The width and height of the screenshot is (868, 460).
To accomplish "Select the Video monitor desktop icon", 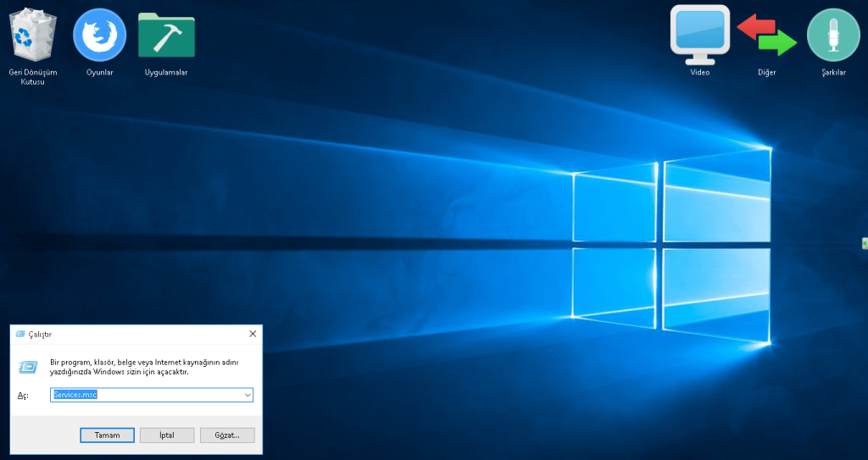I will point(699,35).
